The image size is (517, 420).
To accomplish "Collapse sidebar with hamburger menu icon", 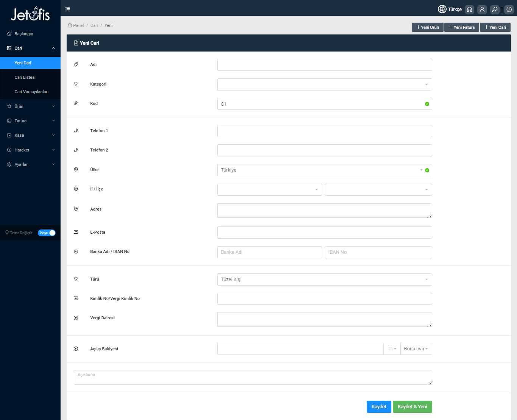I will click(x=67, y=9).
